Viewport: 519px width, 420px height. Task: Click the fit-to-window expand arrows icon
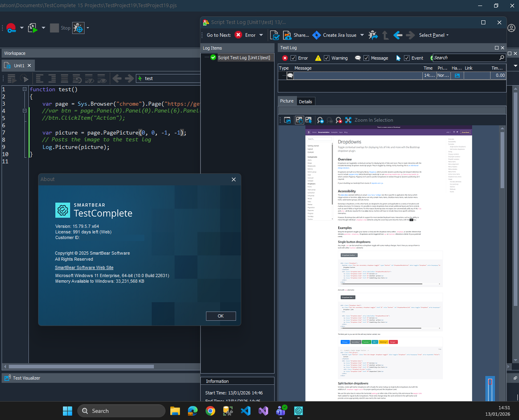click(x=348, y=120)
